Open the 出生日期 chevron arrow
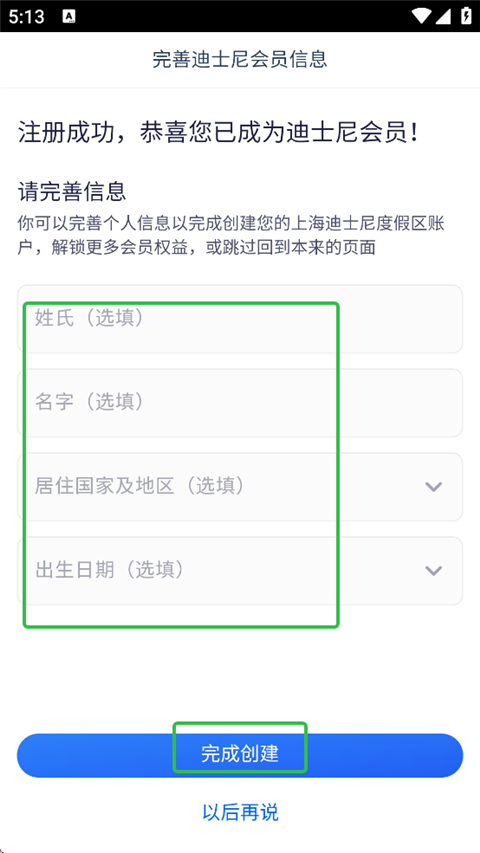 [433, 570]
